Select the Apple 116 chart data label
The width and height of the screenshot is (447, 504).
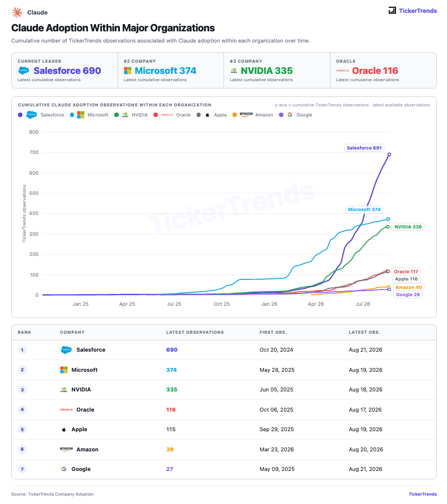pos(406,279)
